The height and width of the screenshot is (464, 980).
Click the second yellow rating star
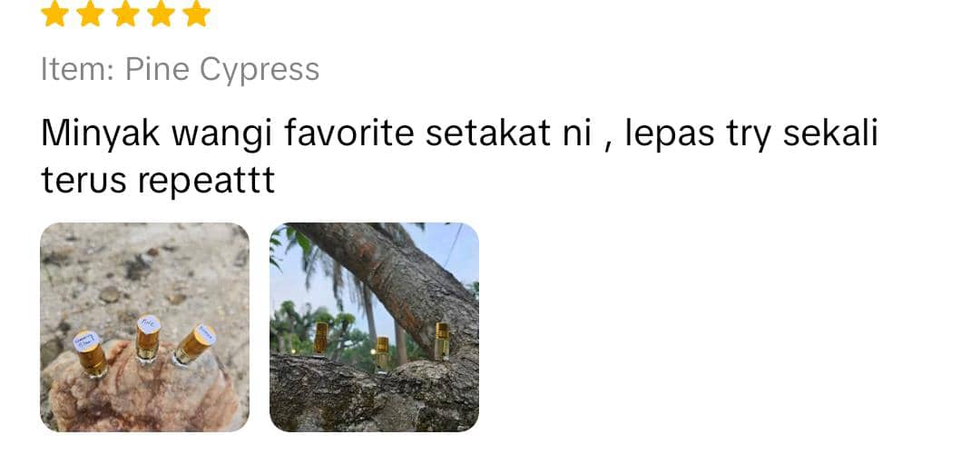tap(90, 13)
